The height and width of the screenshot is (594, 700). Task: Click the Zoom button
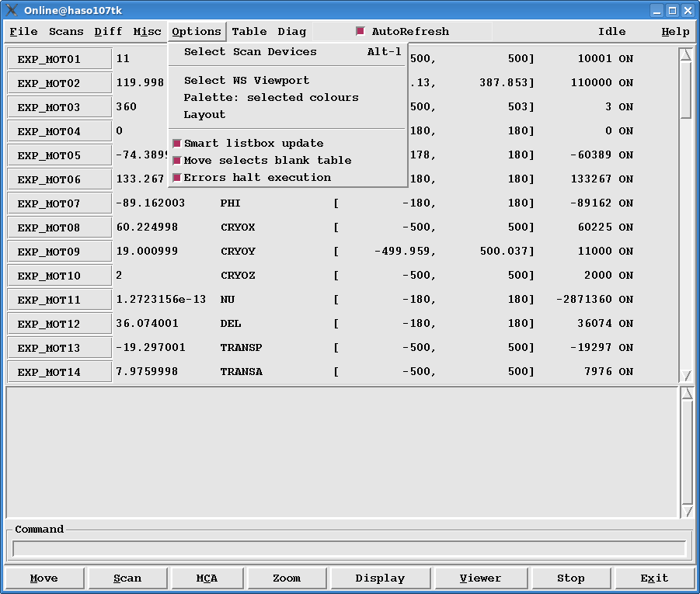point(287,578)
